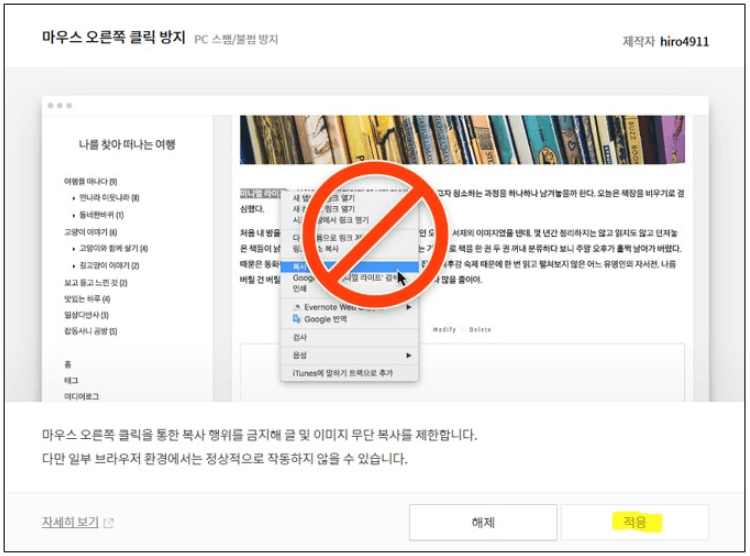Click the PC 스팸/불펌 방지 category label
Image resolution: width=750 pixels, height=556 pixels.
point(236,39)
